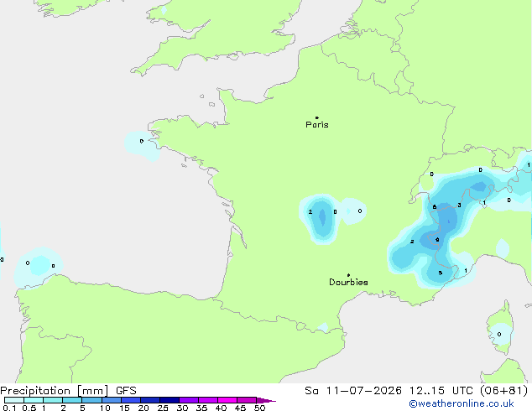Viewport: 532px width, 411px height.
Task: Click the forecast date 'Sa 11-07-2026' text
Action: point(353,391)
